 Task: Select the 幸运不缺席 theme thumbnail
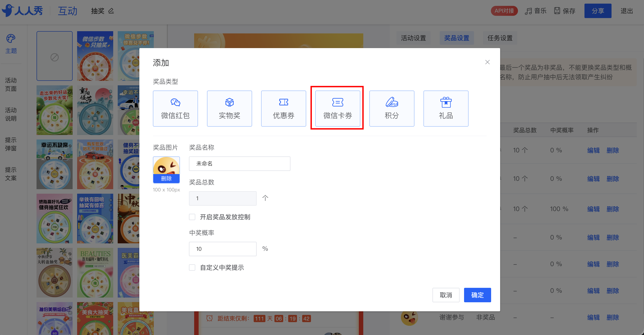tap(55, 164)
